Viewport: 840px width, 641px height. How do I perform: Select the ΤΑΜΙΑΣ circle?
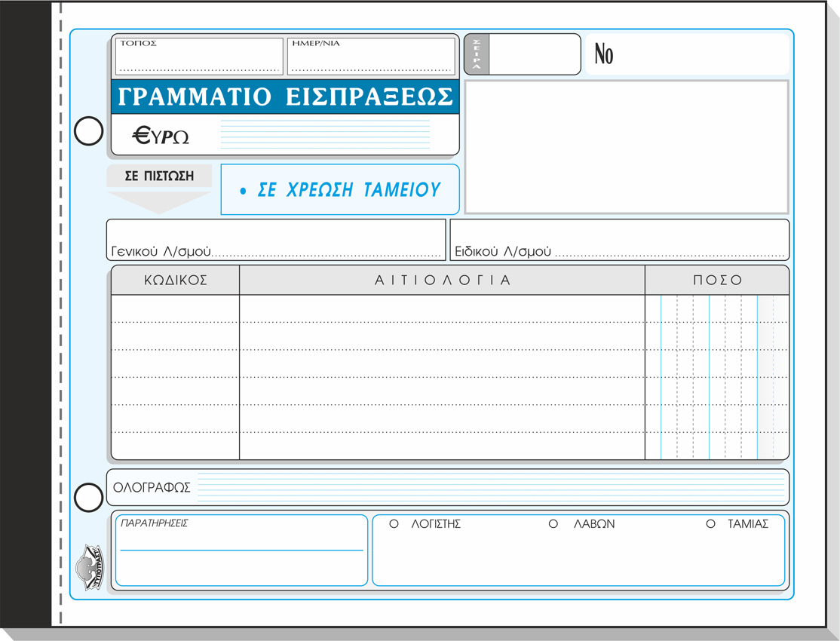tap(710, 523)
